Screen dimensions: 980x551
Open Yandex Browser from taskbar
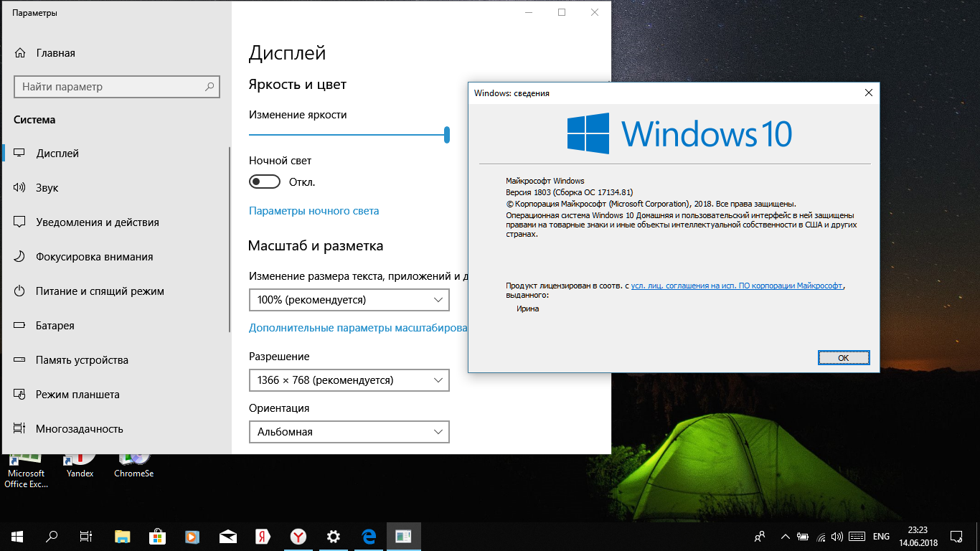(298, 536)
